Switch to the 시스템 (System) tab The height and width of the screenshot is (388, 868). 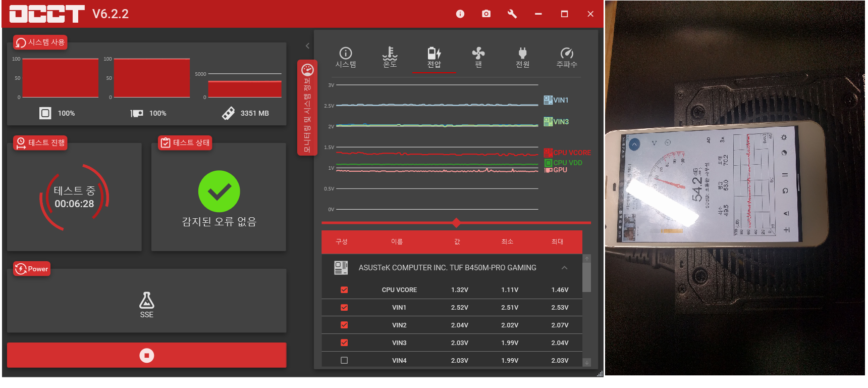click(346, 58)
